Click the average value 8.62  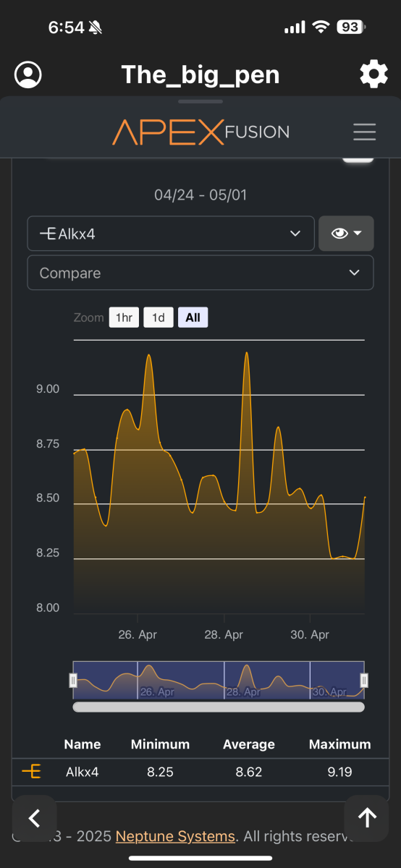click(x=249, y=772)
